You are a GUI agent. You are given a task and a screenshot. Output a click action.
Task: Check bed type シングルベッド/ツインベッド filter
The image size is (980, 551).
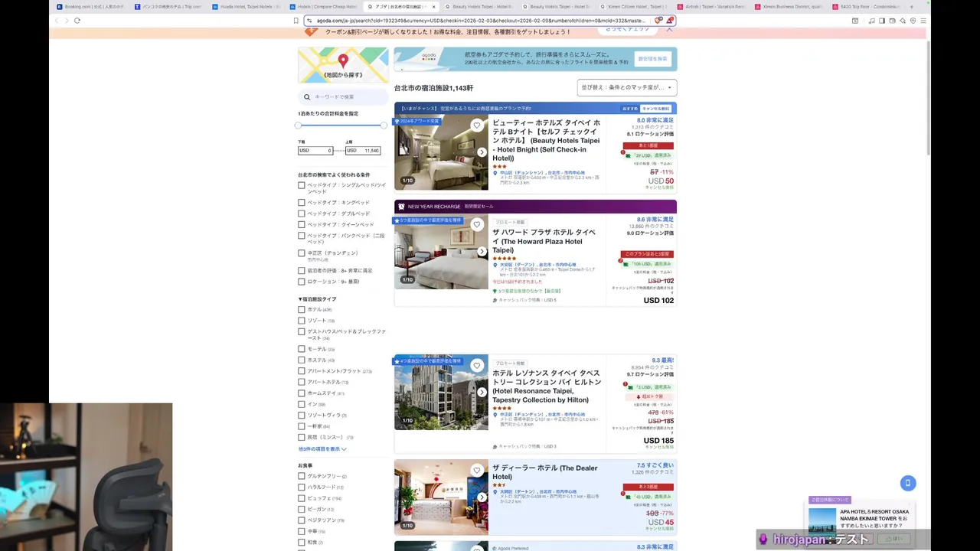(x=302, y=185)
